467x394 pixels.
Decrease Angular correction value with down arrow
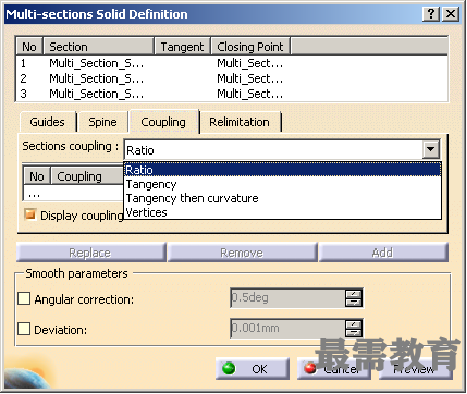[353, 302]
